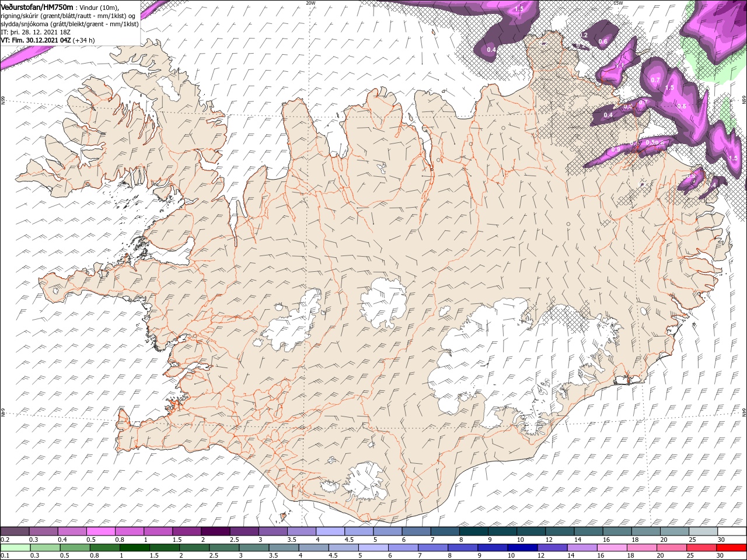
Task: Pick the 0.4–0.5 orchid swatch in the snow legend
Action: [x=72, y=531]
